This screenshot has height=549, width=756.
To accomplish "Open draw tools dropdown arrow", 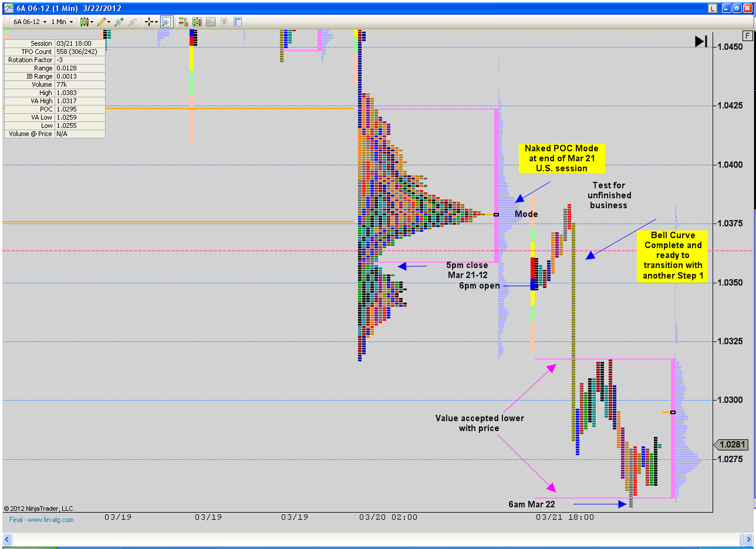I will (109, 22).
